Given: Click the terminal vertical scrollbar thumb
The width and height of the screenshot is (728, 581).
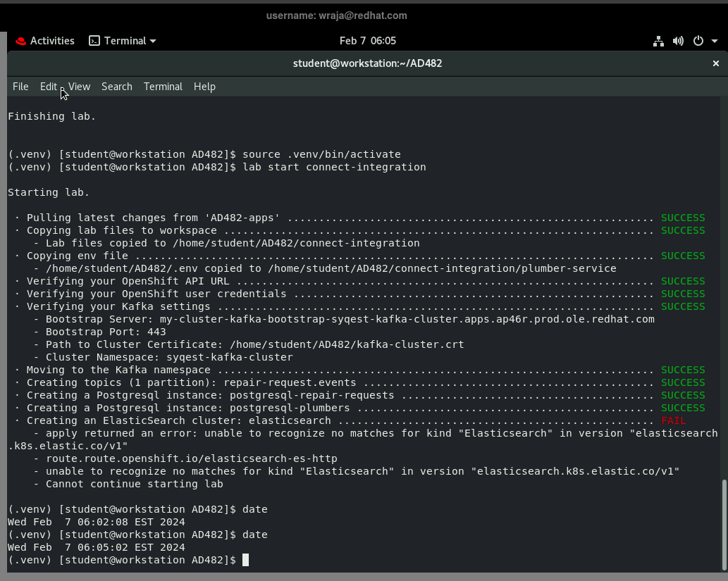Looking at the screenshot, I should (724, 525).
